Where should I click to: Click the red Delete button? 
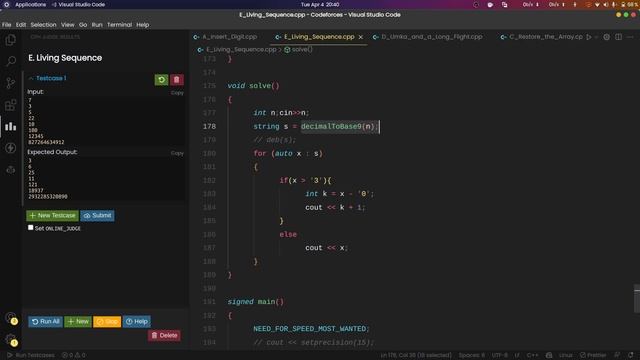(164, 336)
